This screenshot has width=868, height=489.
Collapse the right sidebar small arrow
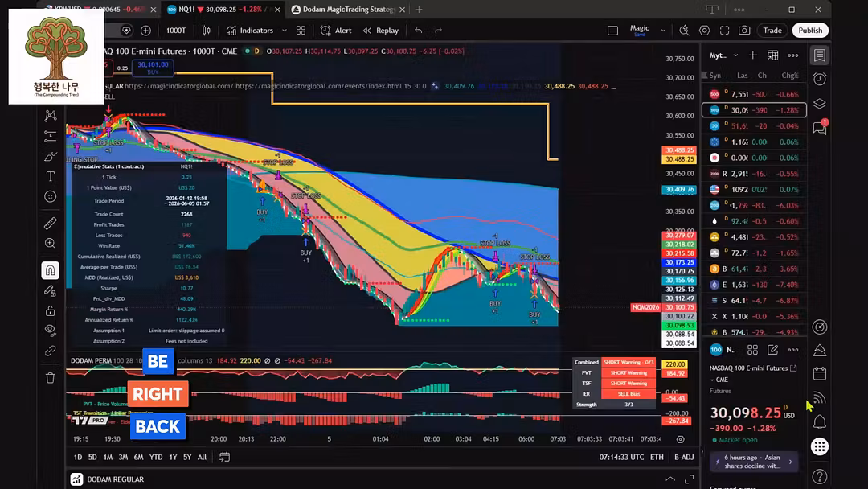[702, 451]
